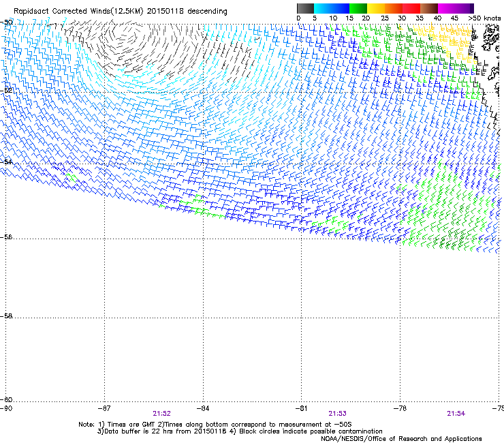Click the magenta 40-45 knots legend segment
The height and width of the screenshot is (443, 504).
[447, 8]
